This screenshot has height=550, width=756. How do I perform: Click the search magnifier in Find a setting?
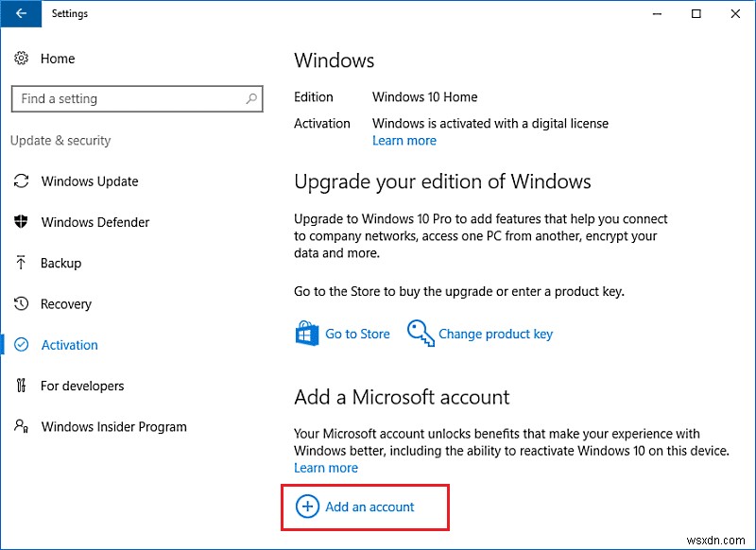click(251, 98)
